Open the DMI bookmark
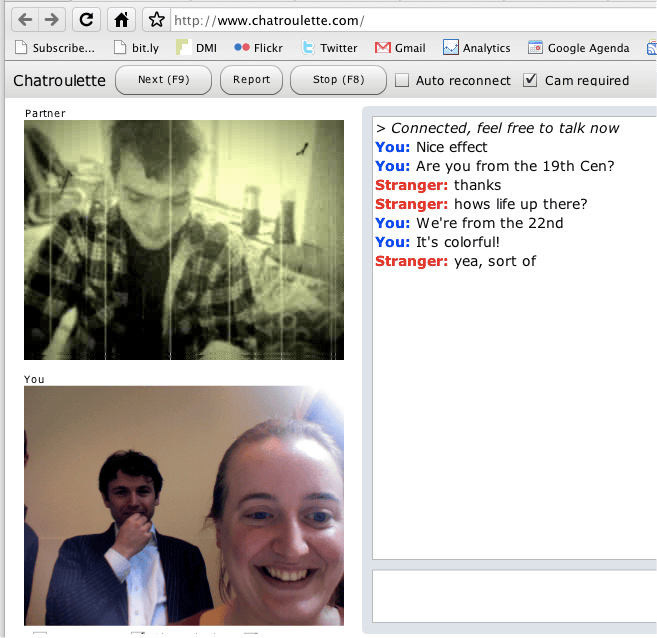 pos(197,48)
